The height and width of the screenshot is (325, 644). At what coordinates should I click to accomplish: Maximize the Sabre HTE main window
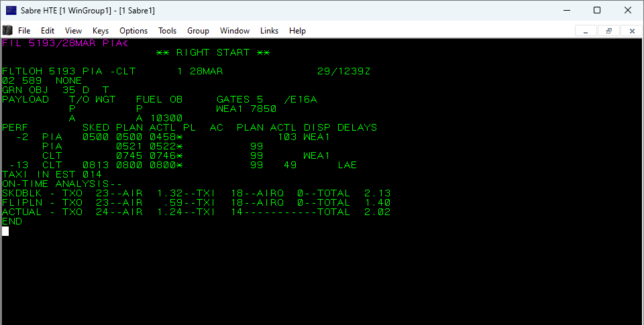tap(597, 10)
